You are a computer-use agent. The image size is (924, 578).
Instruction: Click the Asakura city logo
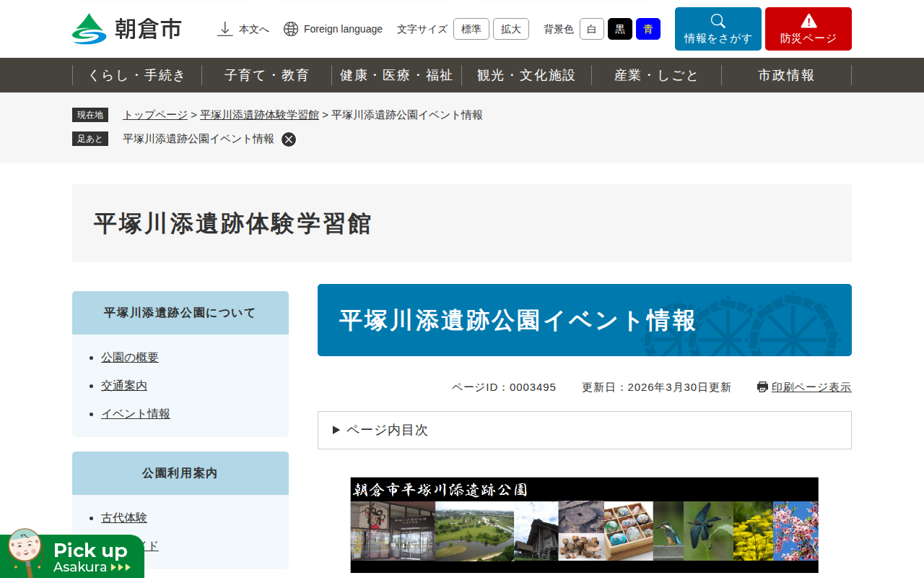click(x=127, y=29)
